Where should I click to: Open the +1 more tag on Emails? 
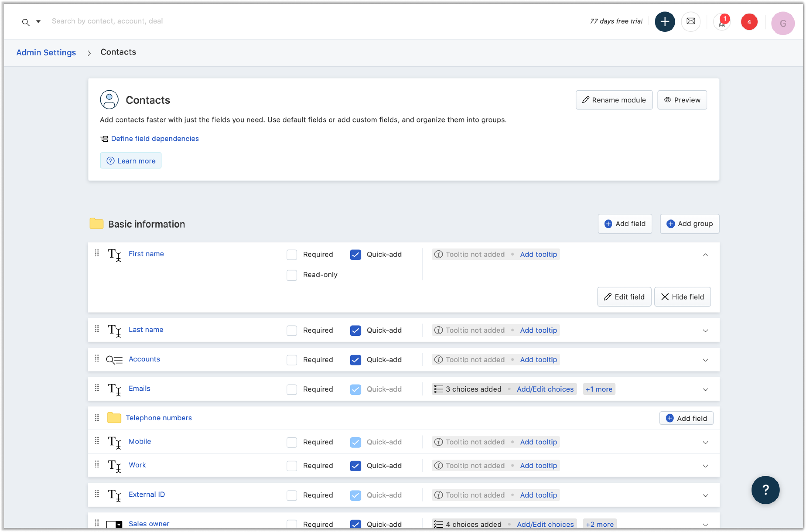599,389
